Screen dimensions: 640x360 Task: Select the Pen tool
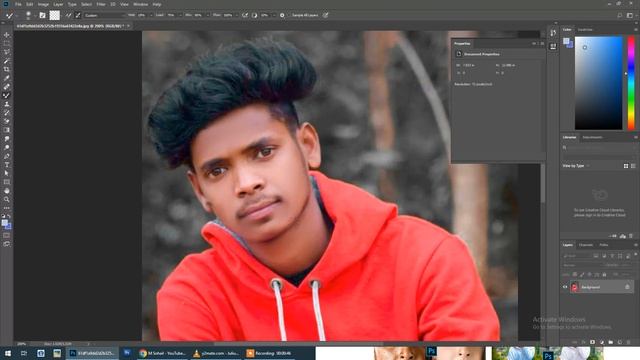(7, 156)
